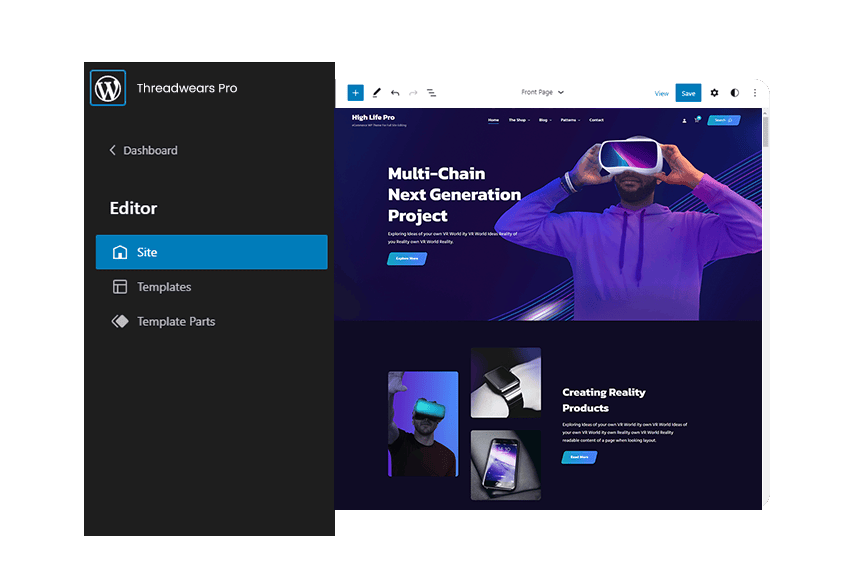Open the settings gear panel
The image size is (865, 586).
coord(714,93)
